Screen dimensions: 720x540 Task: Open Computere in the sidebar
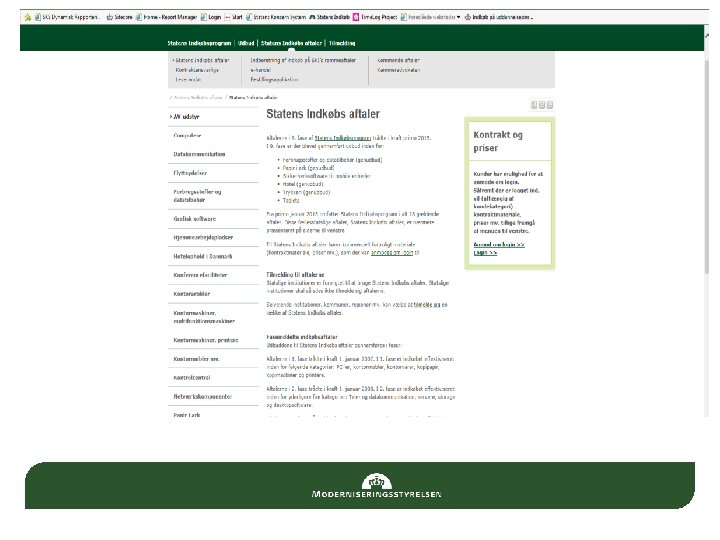point(187,135)
